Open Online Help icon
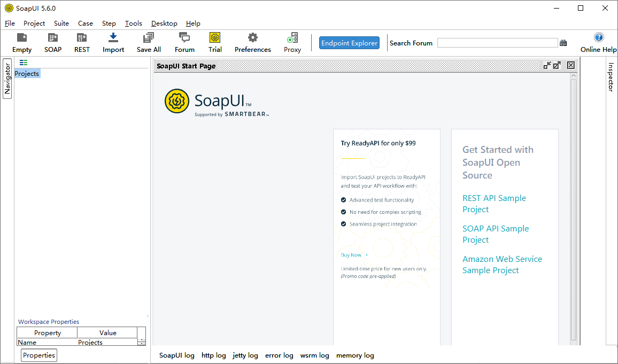Screen dimensions: 618x364 coord(598,43)
